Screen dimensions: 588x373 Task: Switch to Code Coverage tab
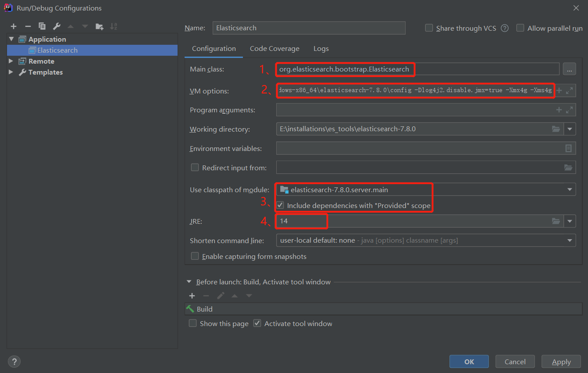[274, 49]
